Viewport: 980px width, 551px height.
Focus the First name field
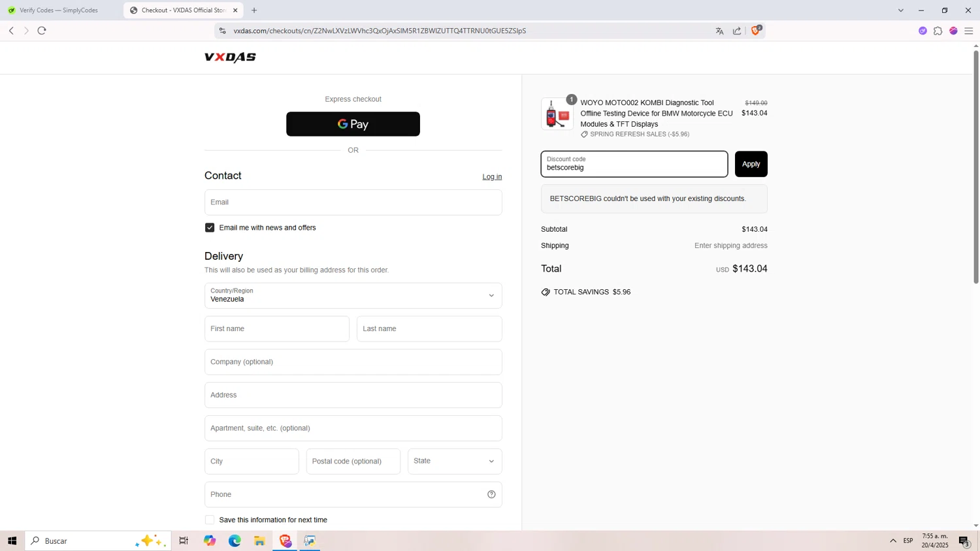click(277, 329)
